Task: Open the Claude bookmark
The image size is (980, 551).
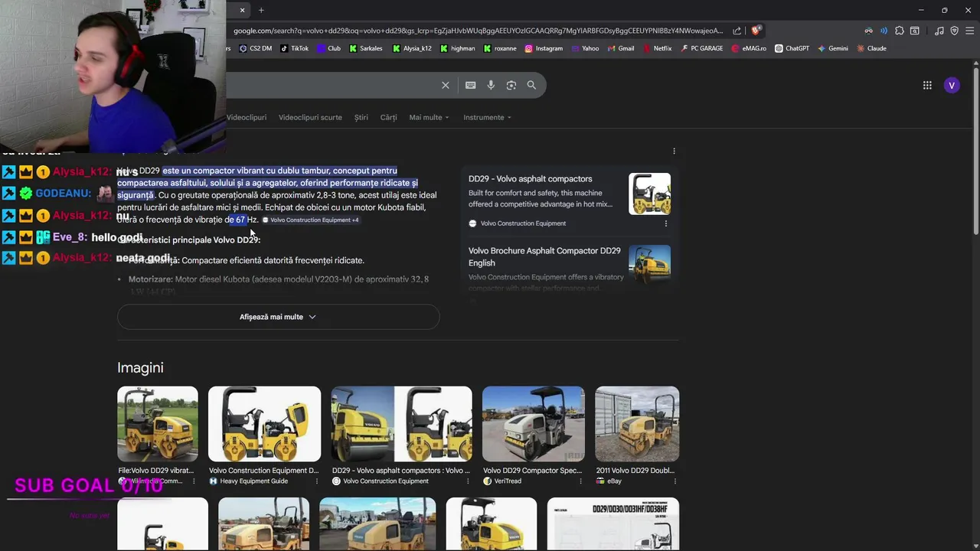Action: (x=871, y=48)
